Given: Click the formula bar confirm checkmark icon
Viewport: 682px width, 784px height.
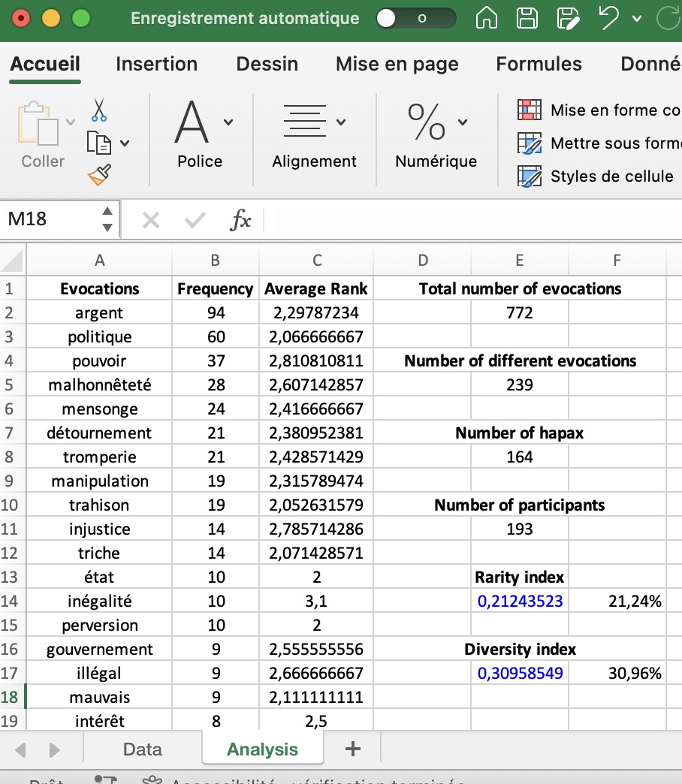Looking at the screenshot, I should click(195, 220).
